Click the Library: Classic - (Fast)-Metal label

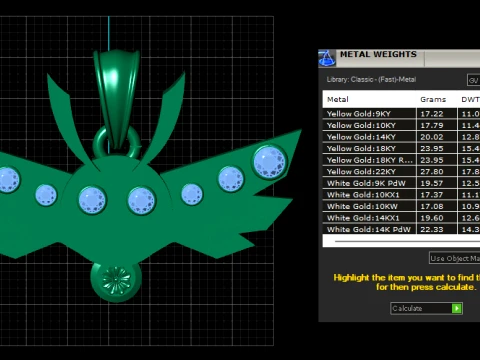[371, 80]
